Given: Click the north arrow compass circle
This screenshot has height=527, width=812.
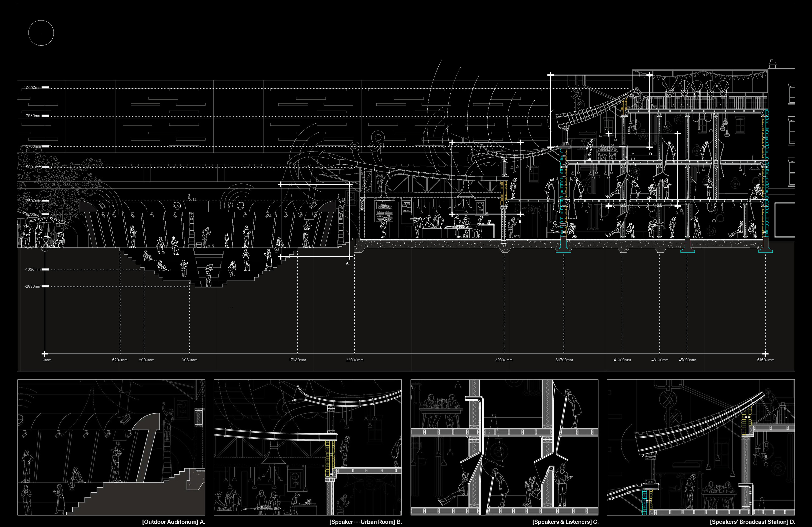Looking at the screenshot, I should click(x=41, y=33).
